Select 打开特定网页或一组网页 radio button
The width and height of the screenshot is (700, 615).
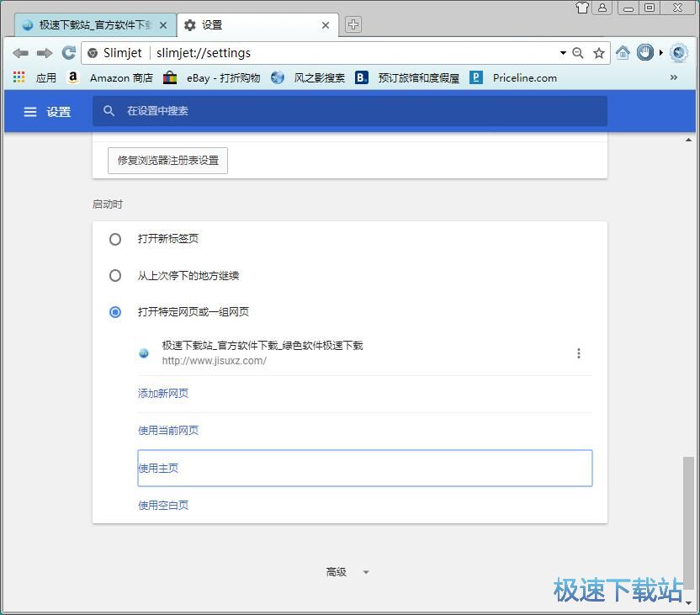pyautogui.click(x=115, y=312)
